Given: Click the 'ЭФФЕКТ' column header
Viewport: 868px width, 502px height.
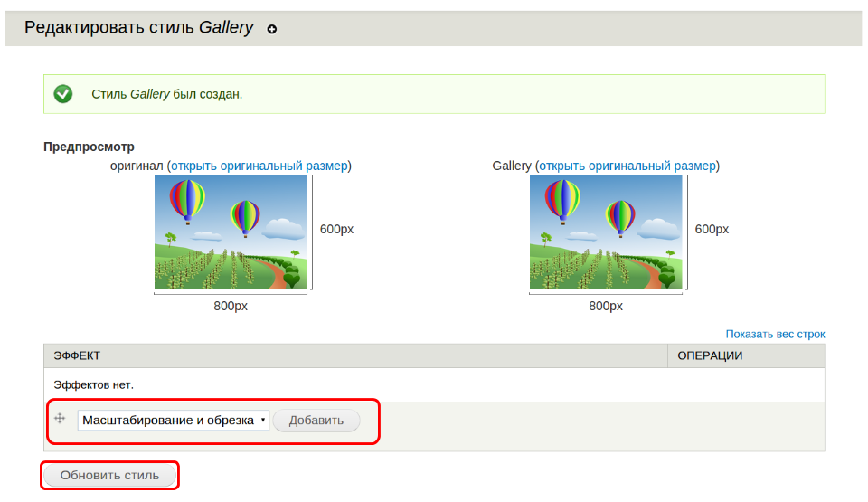Looking at the screenshot, I should pyautogui.click(x=78, y=355).
